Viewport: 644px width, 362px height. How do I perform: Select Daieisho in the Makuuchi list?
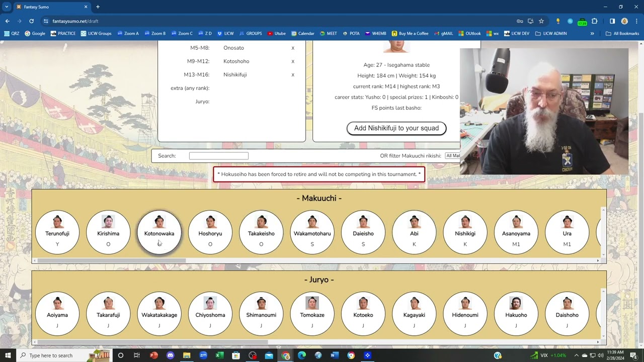tap(363, 232)
